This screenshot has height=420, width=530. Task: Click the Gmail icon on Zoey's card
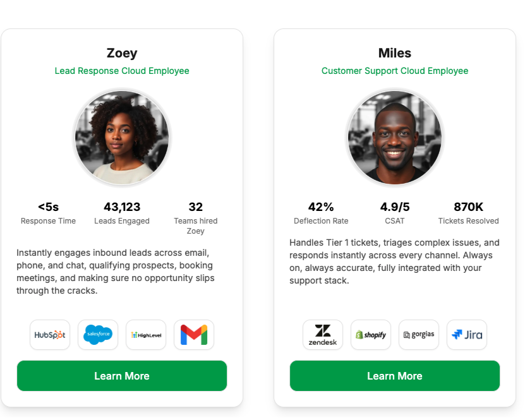194,335
